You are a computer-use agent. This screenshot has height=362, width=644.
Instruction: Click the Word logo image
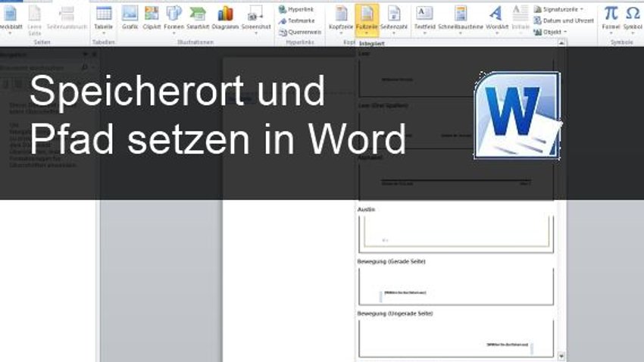pyautogui.click(x=517, y=115)
